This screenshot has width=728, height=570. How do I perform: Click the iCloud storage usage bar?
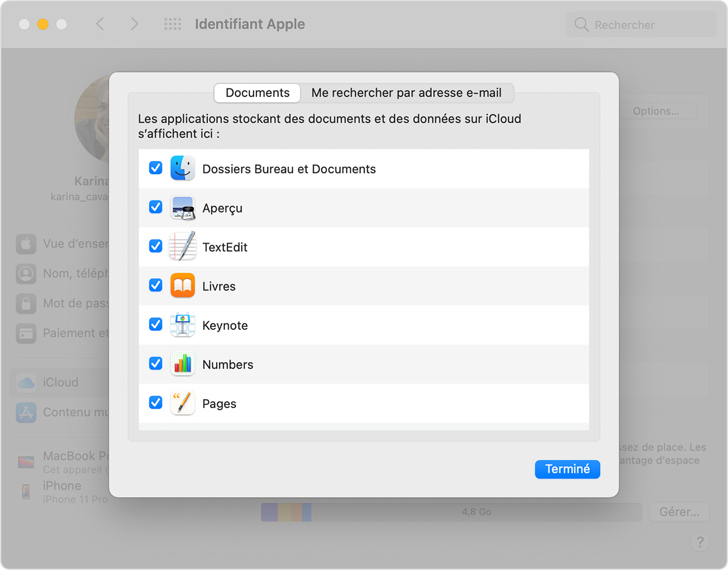pos(451,512)
